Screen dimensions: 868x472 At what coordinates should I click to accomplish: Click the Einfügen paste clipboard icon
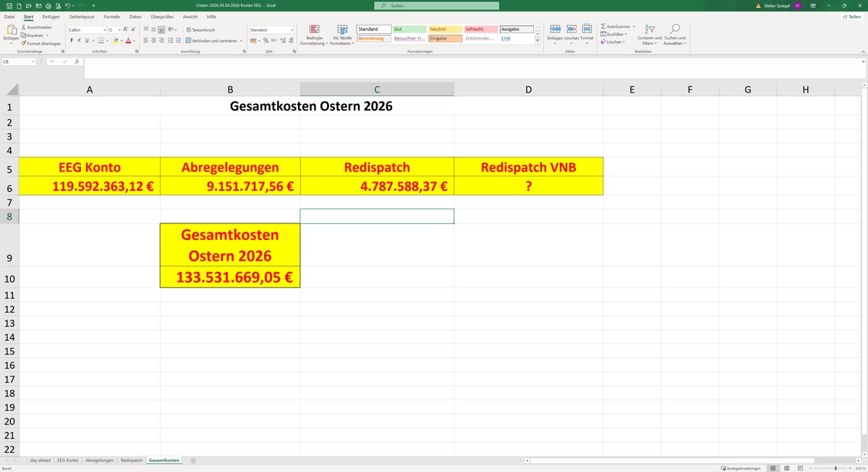coord(11,30)
